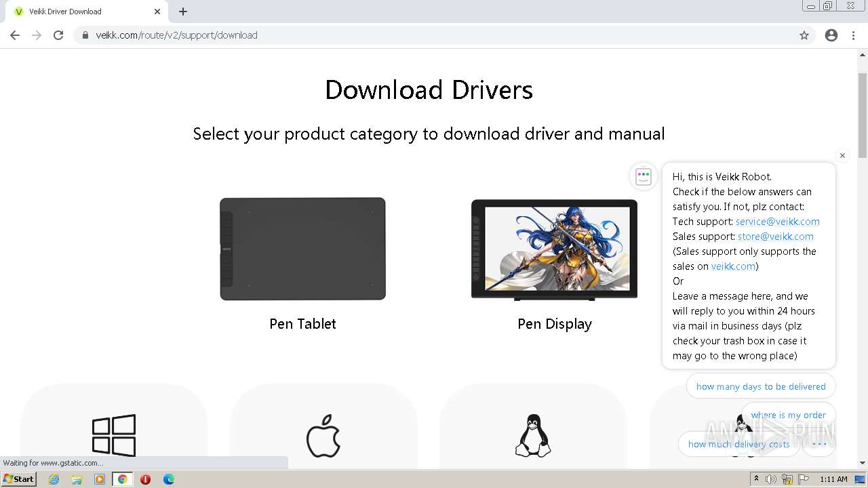Viewport: 868px width, 488px height.
Task: Reload the current page
Action: point(58,35)
